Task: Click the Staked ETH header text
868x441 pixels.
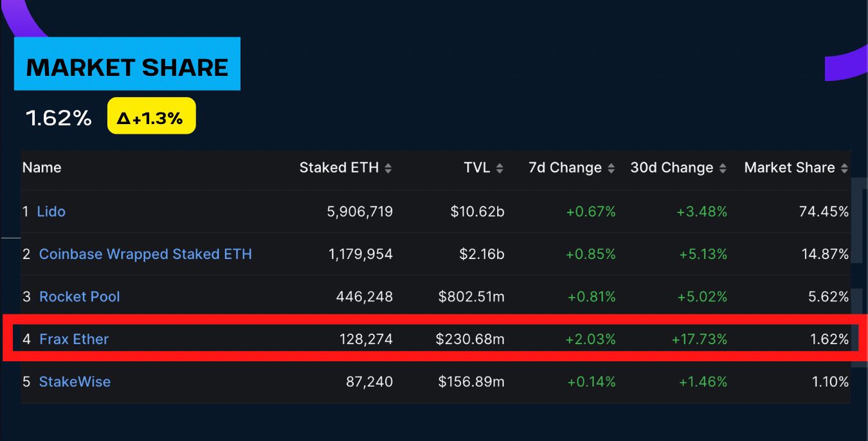Action: coord(339,168)
